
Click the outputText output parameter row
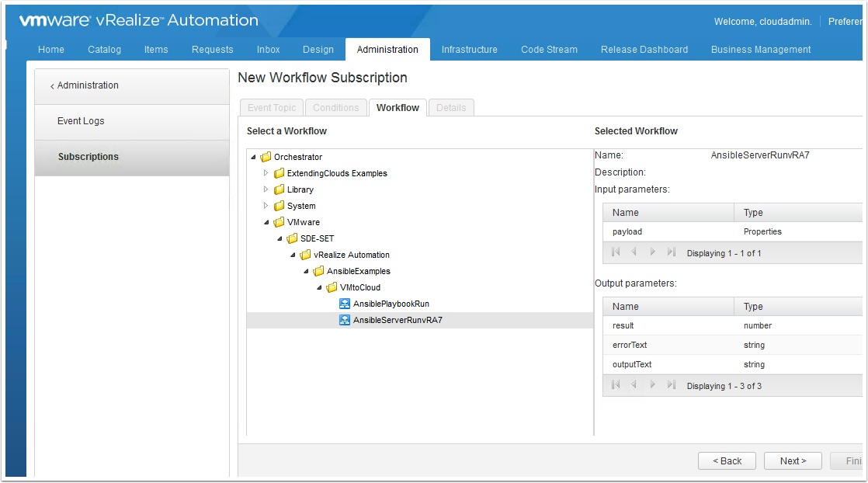point(732,364)
